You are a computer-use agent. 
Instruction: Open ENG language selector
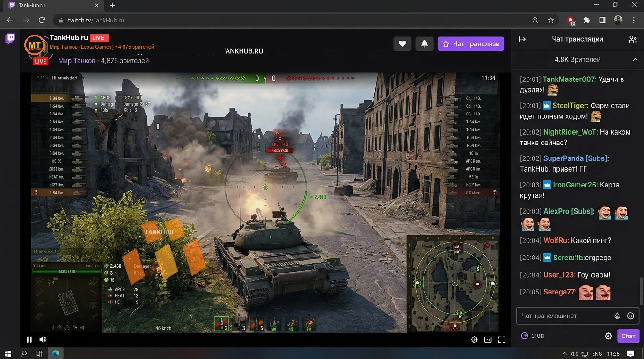click(x=597, y=354)
